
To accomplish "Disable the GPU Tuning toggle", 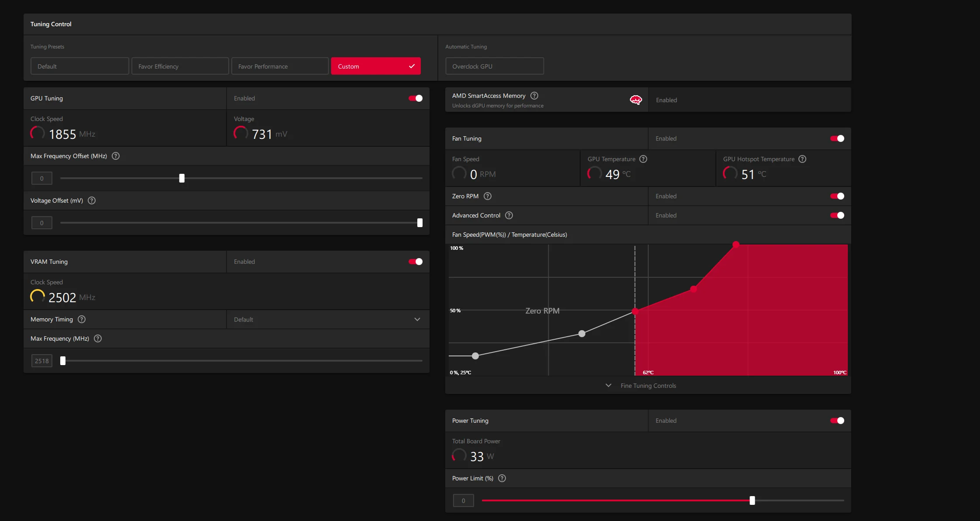I will [416, 98].
